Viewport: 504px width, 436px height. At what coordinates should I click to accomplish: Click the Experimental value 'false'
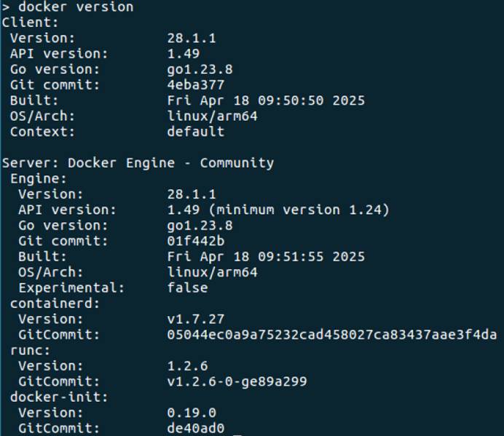click(x=187, y=288)
